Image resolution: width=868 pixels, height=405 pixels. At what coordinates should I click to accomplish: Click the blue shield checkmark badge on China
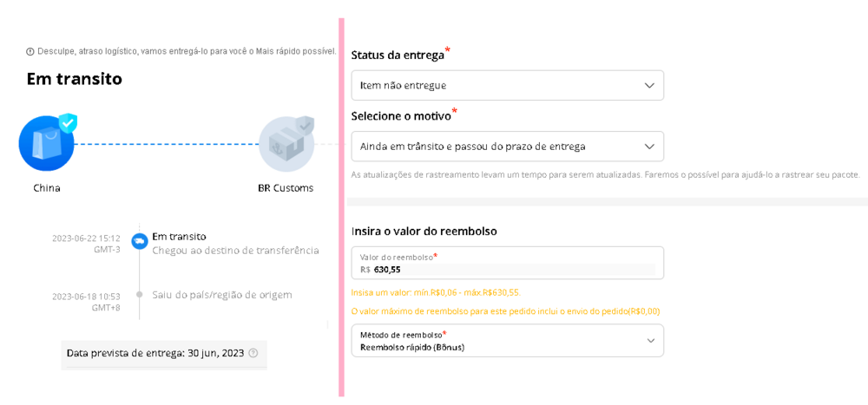tap(68, 123)
